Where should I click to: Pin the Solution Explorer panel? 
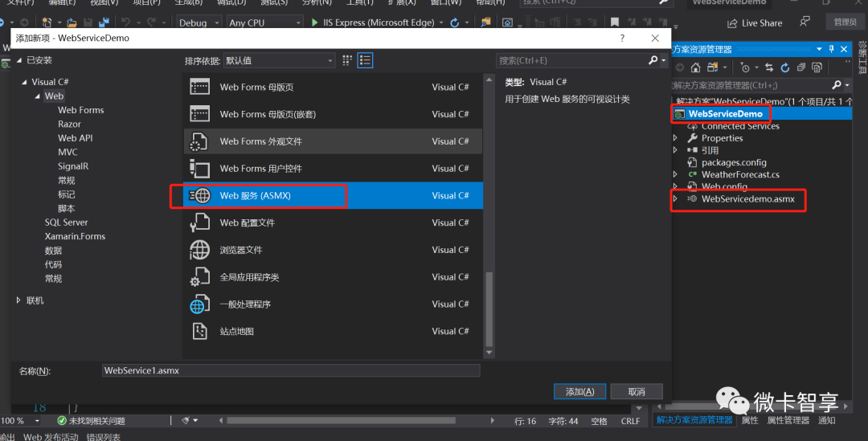[832, 49]
